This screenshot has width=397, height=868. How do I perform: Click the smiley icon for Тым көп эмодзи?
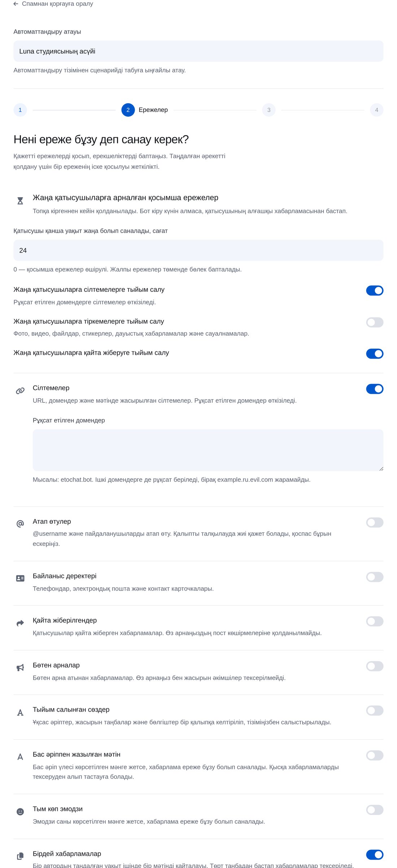point(20,812)
